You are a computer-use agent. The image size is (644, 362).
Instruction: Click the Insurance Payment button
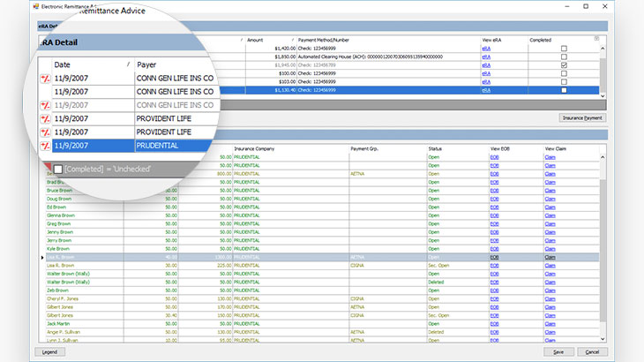coord(582,118)
